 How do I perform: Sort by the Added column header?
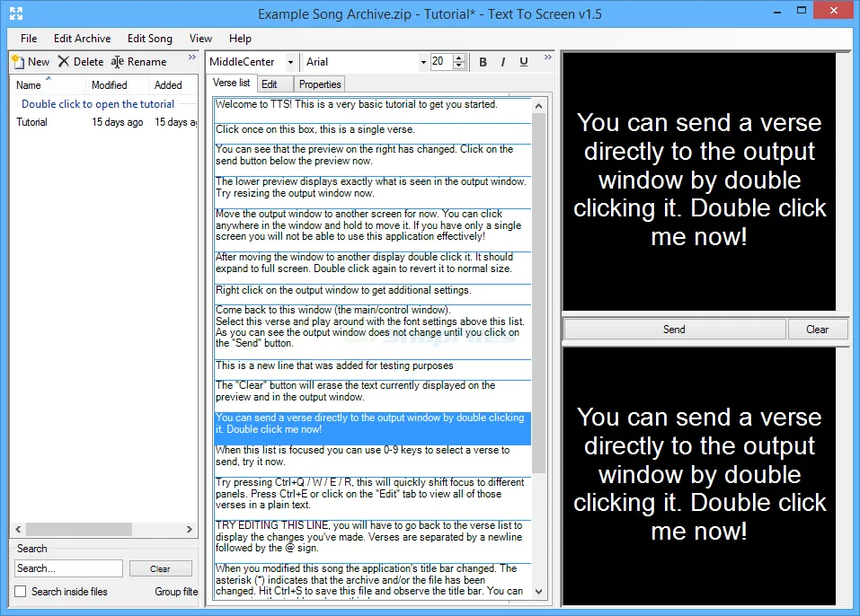[173, 85]
